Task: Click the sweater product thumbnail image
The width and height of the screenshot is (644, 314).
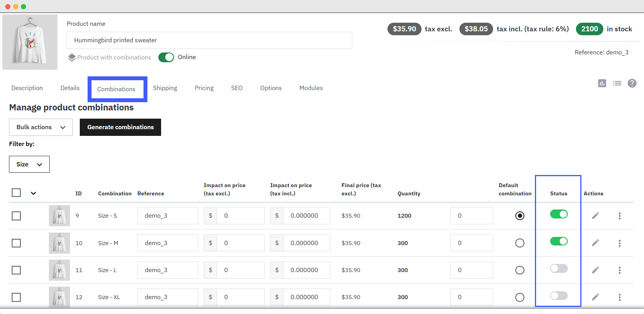Action: click(x=30, y=42)
